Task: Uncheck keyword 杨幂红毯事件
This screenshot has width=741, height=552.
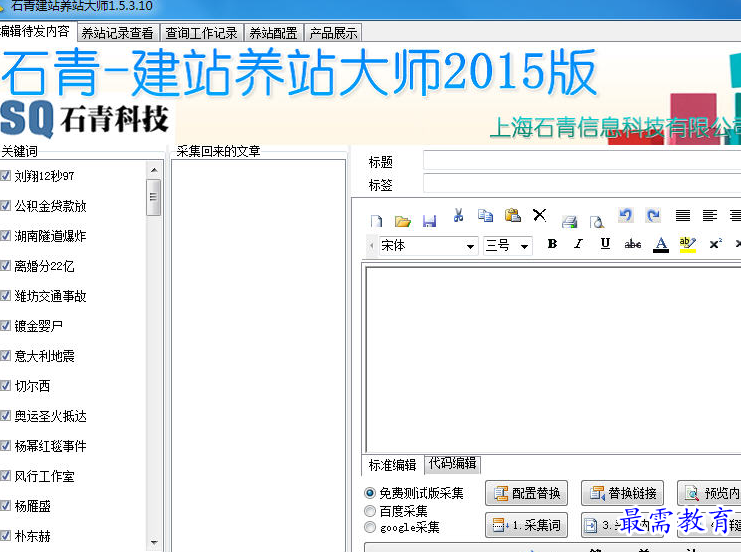Action: pyautogui.click(x=5, y=446)
